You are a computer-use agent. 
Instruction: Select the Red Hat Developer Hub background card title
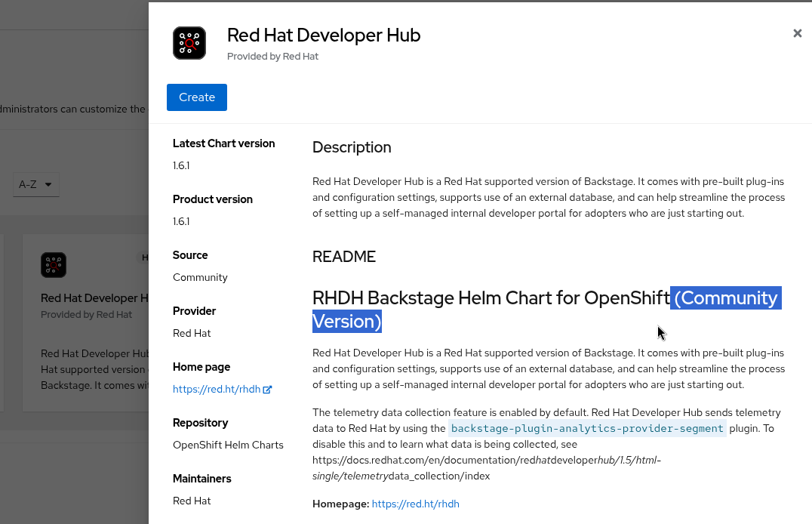[x=94, y=298]
